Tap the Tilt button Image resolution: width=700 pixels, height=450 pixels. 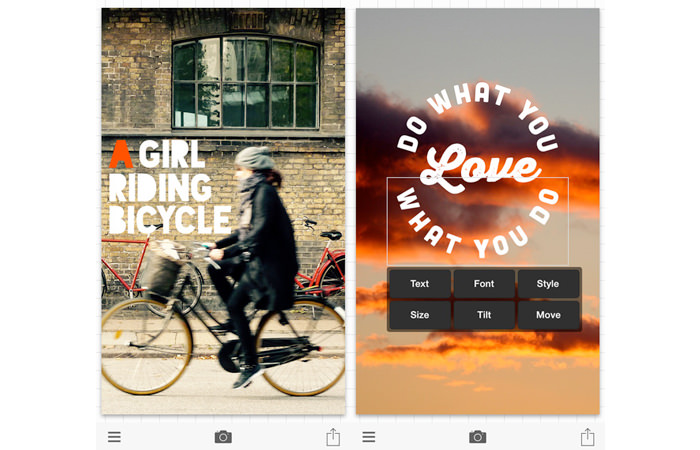[484, 315]
